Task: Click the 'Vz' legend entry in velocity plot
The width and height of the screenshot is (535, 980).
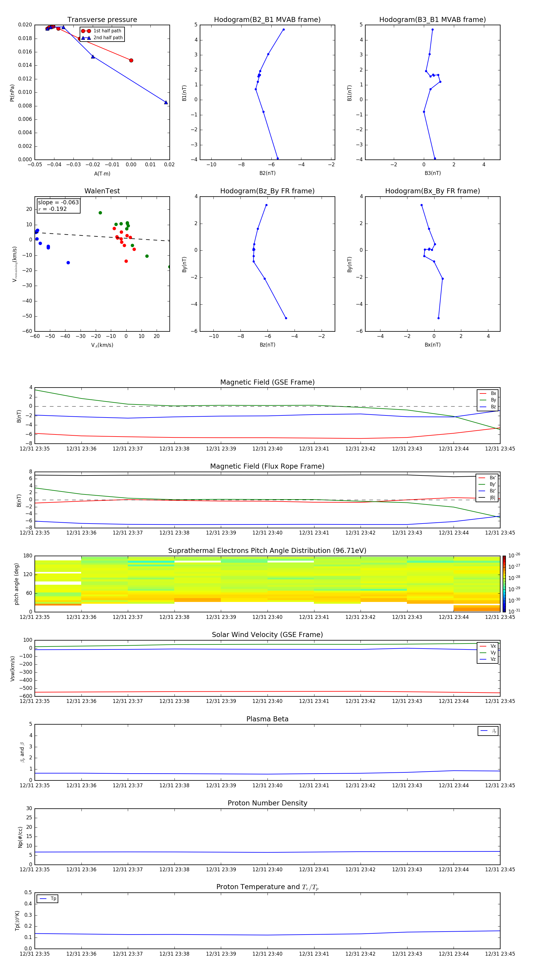Action: (x=488, y=659)
